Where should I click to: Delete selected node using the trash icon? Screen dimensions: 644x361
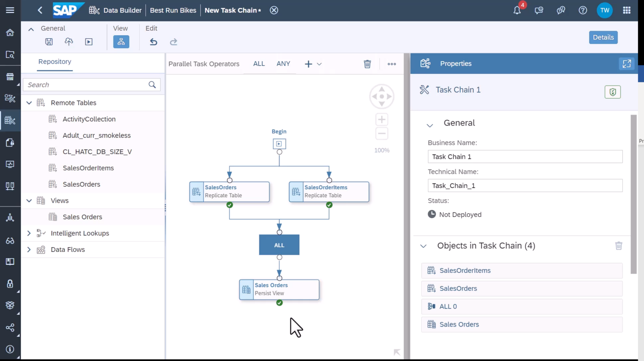367,64
